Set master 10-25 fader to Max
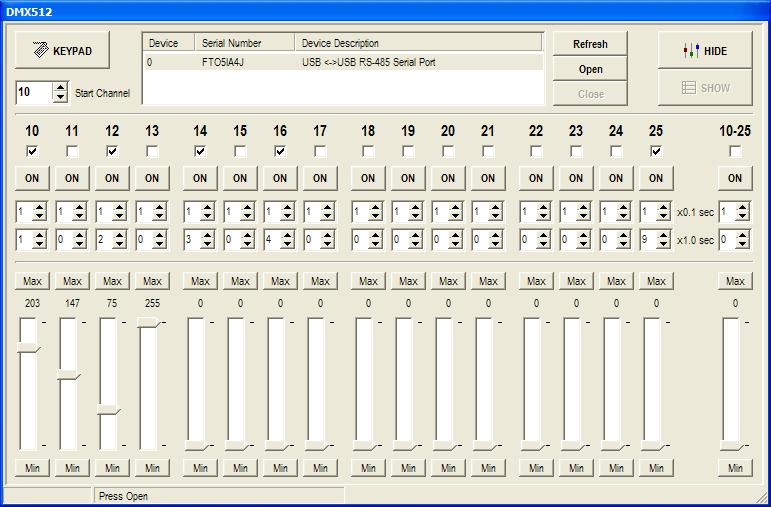The height and width of the screenshot is (507, 771). point(735,281)
